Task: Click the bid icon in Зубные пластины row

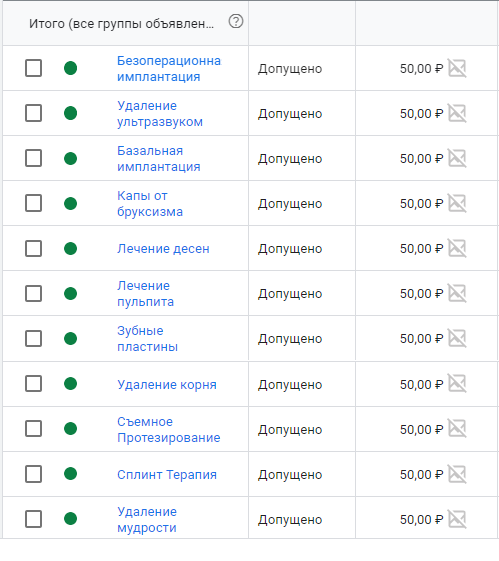Action: pos(458,338)
